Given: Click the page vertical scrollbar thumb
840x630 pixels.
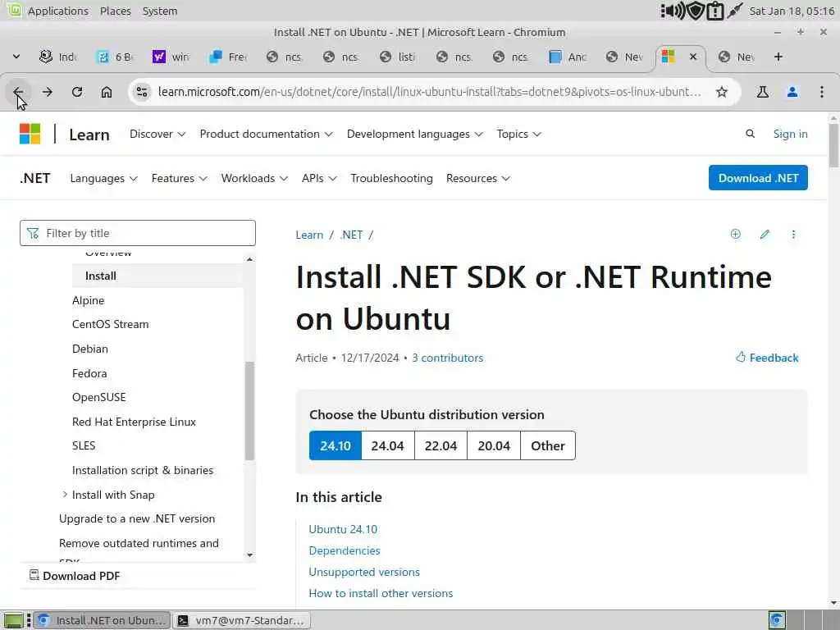Looking at the screenshot, I should [x=833, y=146].
